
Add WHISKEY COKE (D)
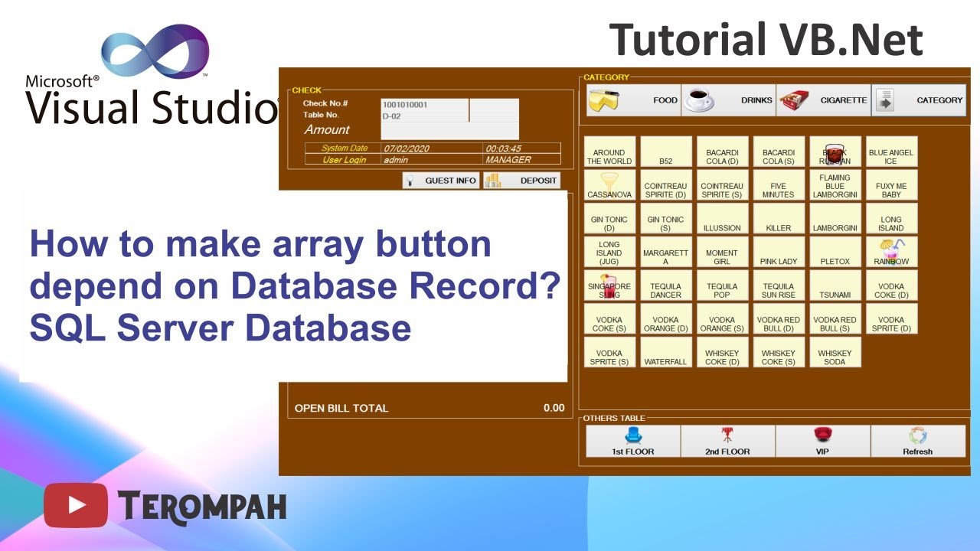click(x=723, y=352)
